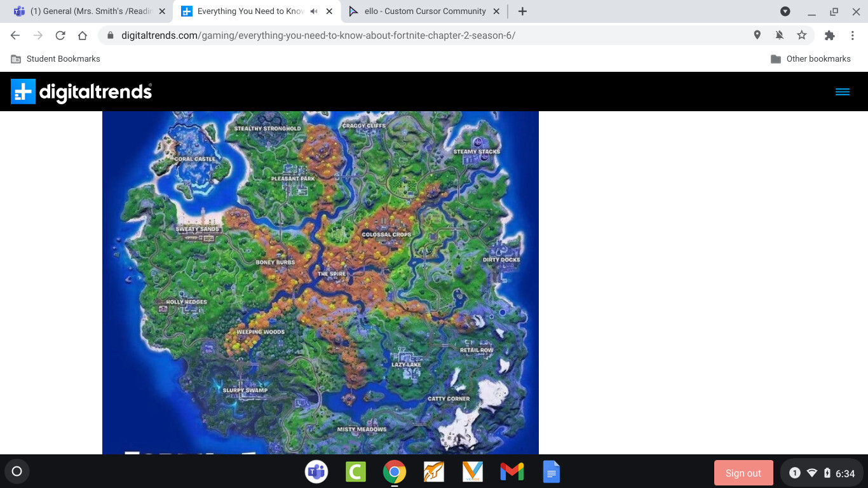Screen dimensions: 868x488
Task: Expand the Other bookmarks folder
Action: [x=810, y=59]
